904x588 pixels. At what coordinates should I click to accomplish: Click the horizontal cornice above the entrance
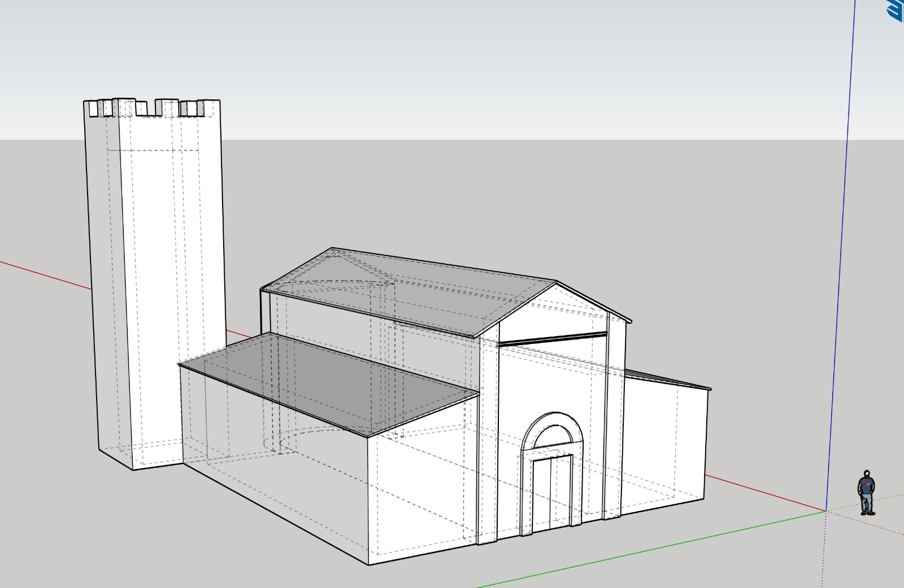[x=553, y=339]
